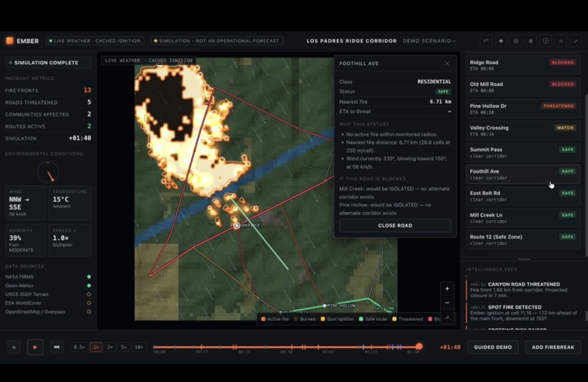
Task: Select the Foothill Ave road row
Action: (x=523, y=174)
